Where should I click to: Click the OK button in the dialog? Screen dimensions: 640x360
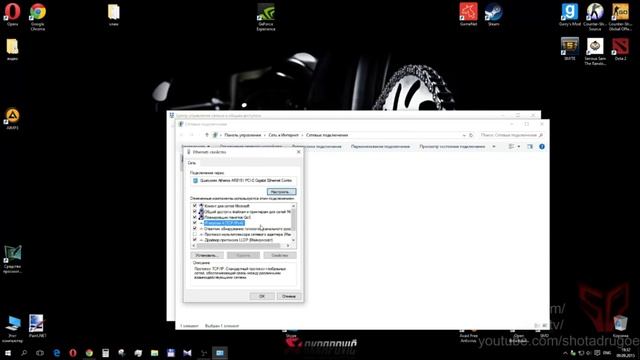(262, 296)
